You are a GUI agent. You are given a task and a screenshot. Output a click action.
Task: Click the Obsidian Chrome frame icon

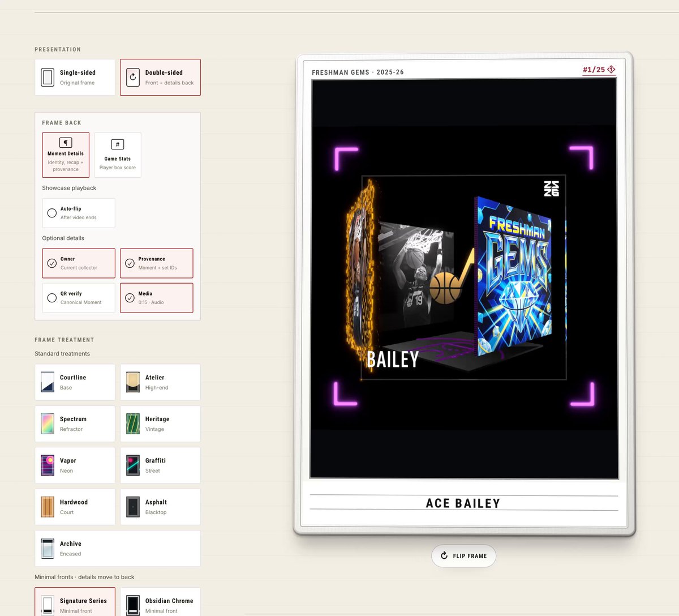pos(133,605)
